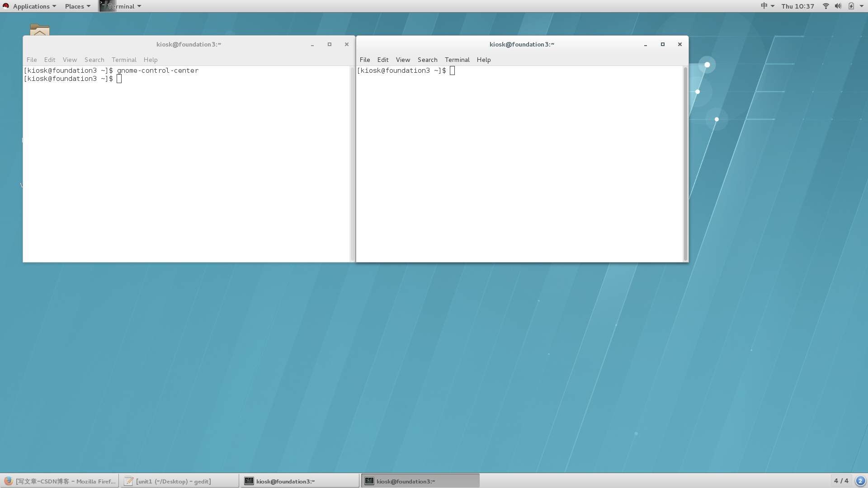
Task: Open Help menu in right terminal
Action: [x=483, y=60]
